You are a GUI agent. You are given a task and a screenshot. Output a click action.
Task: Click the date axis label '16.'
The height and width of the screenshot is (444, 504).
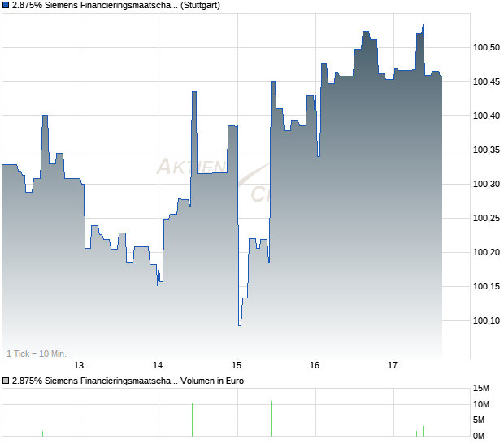coord(315,366)
